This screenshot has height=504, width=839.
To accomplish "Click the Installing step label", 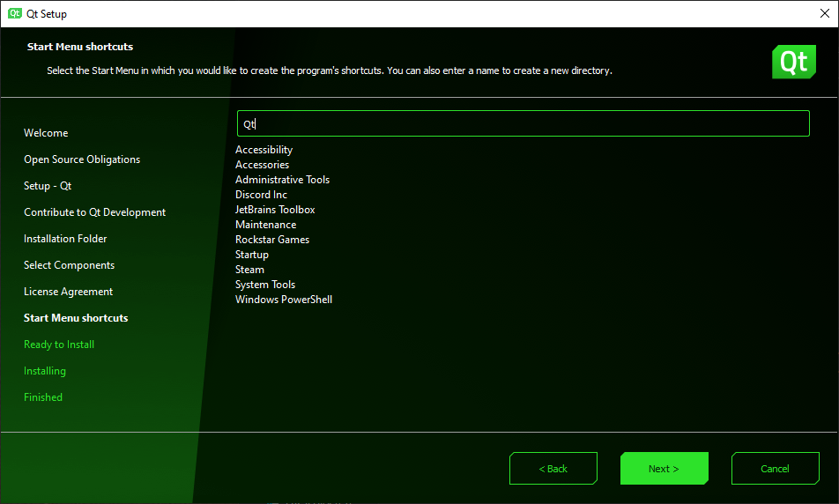I will (x=45, y=371).
